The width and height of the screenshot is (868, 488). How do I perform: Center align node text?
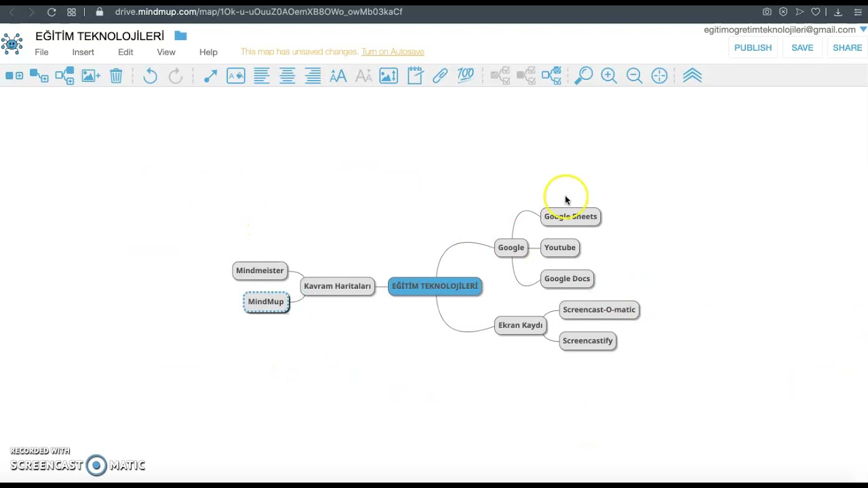point(288,76)
